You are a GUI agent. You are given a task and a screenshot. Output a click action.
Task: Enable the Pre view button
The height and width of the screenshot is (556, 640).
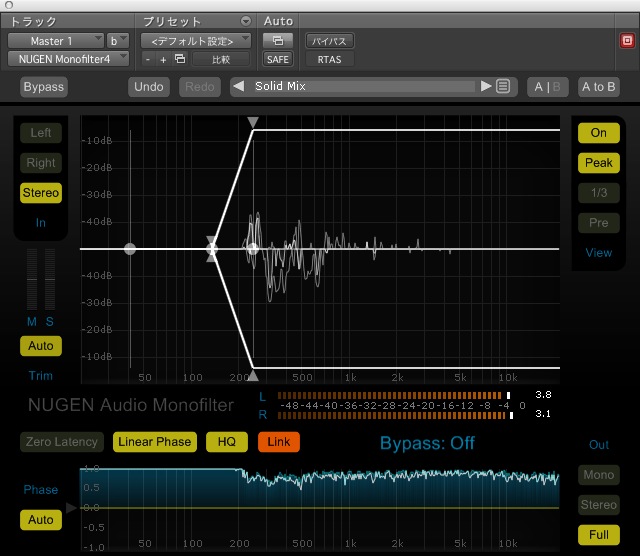coord(599,222)
